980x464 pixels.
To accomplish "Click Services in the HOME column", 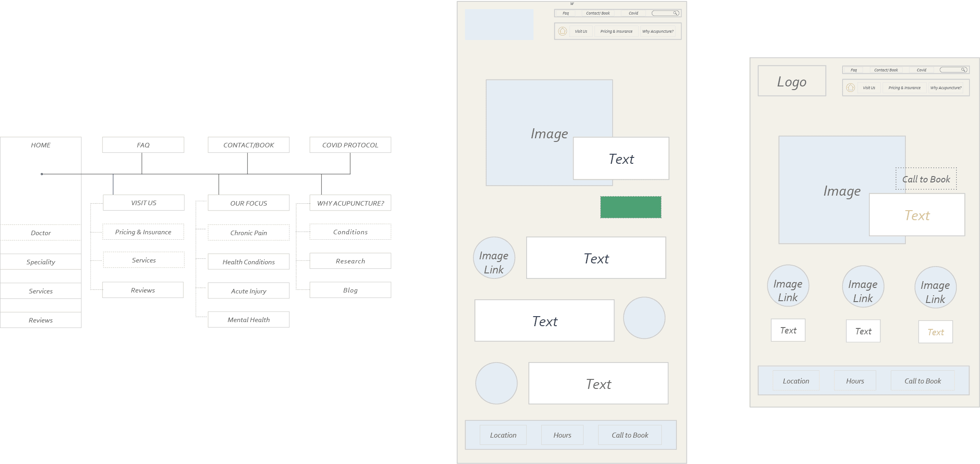I will [41, 291].
